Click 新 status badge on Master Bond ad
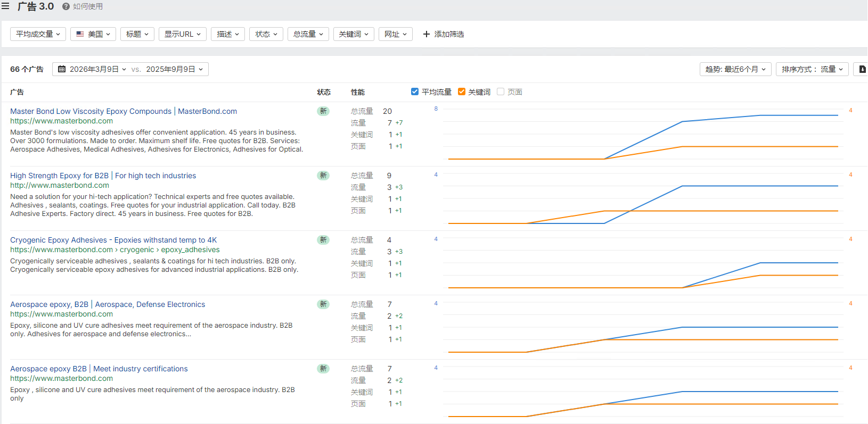This screenshot has width=868, height=424. click(x=323, y=111)
